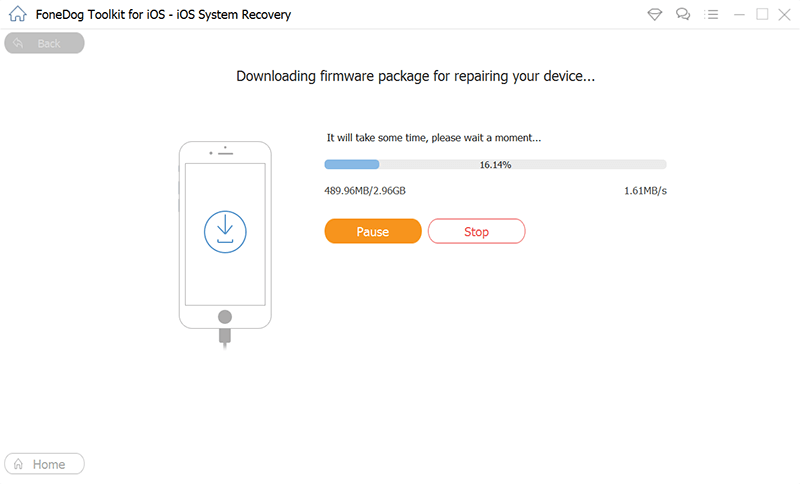This screenshot has width=800, height=484.
Task: Maximize the FoneDog Toolkit window
Action: 762,15
